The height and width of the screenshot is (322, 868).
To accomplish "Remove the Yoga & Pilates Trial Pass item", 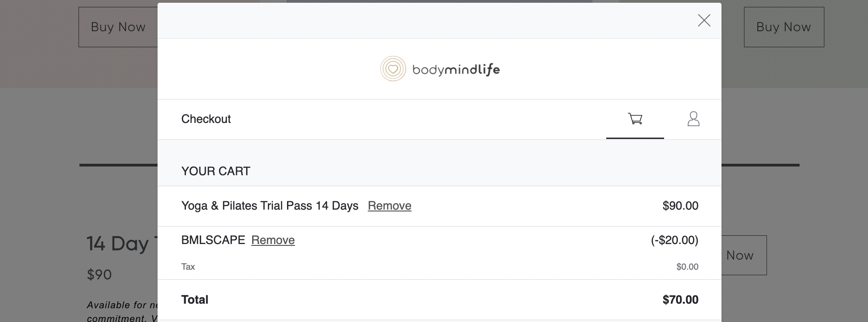I will point(389,205).
